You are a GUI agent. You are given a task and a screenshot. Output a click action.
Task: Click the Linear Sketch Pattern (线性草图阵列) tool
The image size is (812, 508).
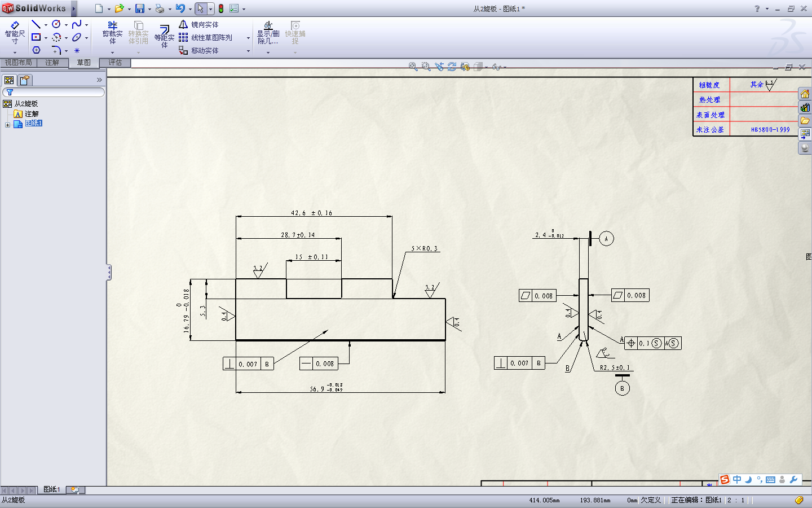[205, 37]
